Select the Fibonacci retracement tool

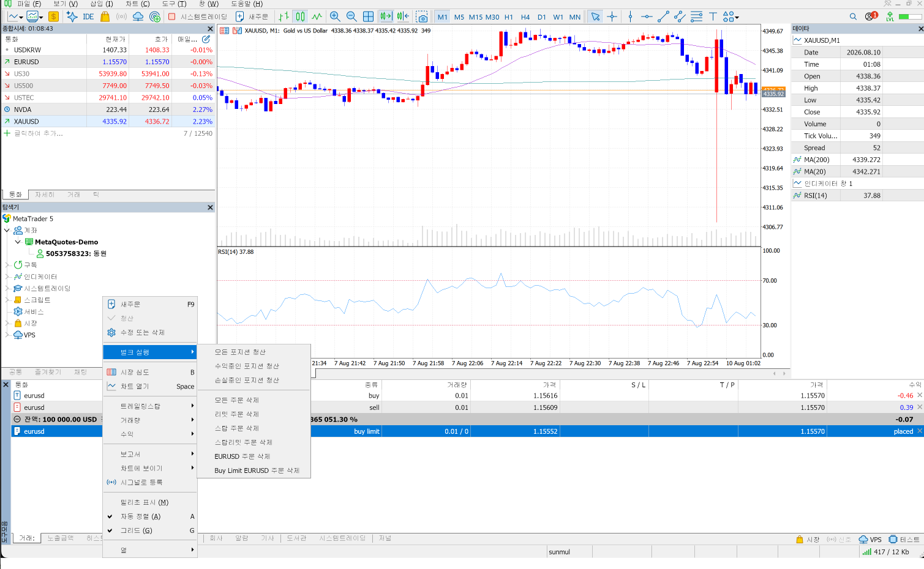click(x=696, y=17)
